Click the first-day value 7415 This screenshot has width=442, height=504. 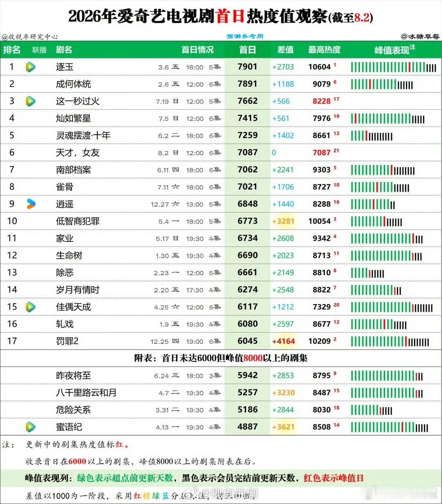click(x=248, y=118)
